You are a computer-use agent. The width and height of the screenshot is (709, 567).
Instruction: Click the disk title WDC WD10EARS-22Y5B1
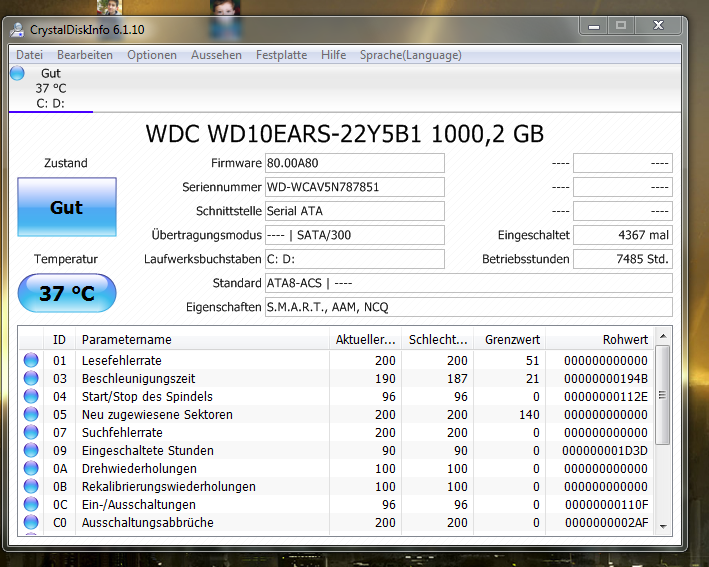click(284, 134)
